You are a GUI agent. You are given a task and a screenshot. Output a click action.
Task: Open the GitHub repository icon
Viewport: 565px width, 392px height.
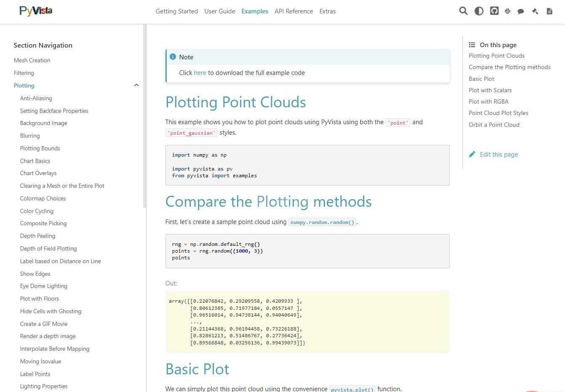pos(494,11)
